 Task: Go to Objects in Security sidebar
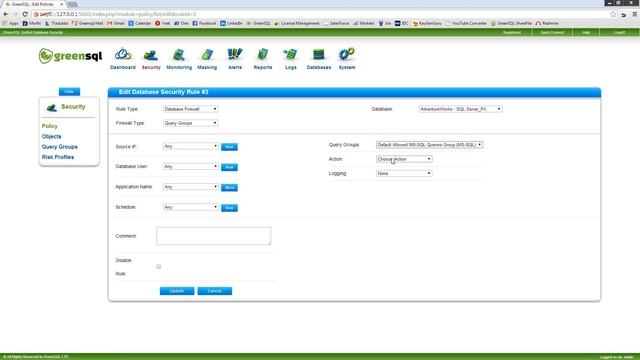(x=51, y=136)
